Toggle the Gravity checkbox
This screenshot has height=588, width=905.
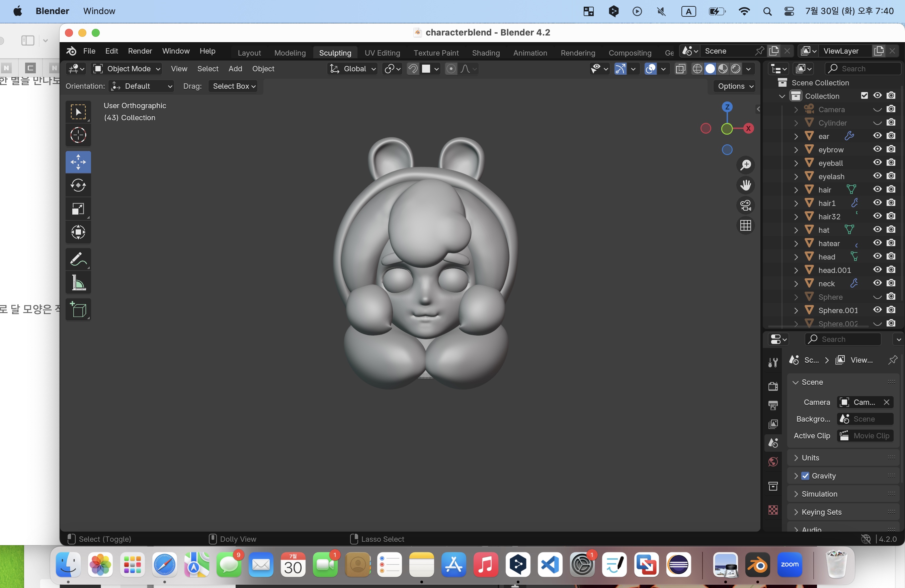coord(805,476)
